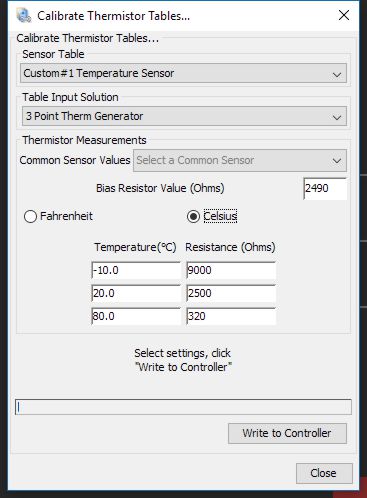Image resolution: width=367 pixels, height=498 pixels.
Task: Click the 3 Point Therm Generator text
Action: click(84, 116)
